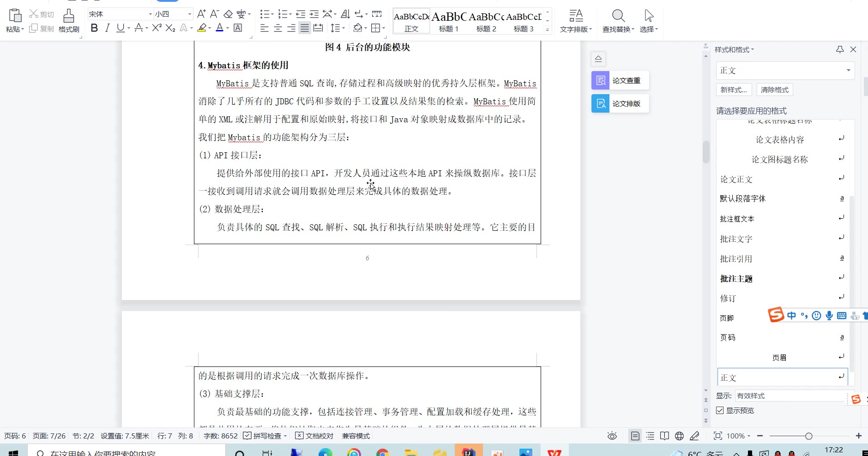Viewport: 868px width, 456px height.
Task: Apply justified alignment
Action: click(x=305, y=28)
